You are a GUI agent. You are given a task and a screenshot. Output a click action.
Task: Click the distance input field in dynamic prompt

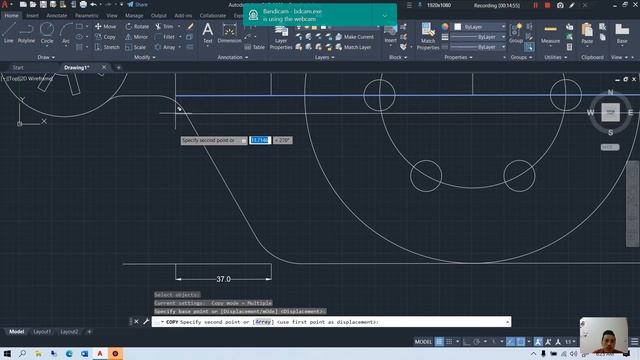[x=260, y=140]
